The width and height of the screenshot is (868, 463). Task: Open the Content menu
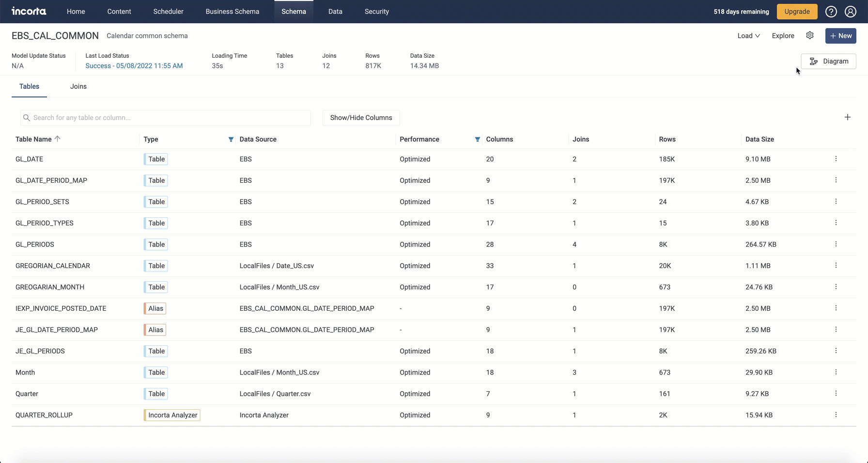coord(119,12)
